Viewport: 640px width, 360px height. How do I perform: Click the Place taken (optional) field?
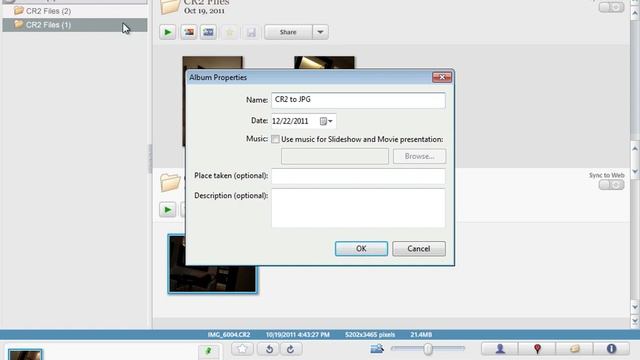point(358,176)
